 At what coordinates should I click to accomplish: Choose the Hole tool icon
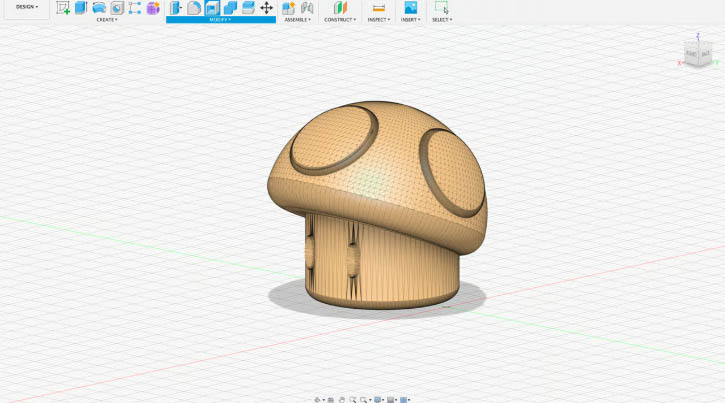coord(117,7)
